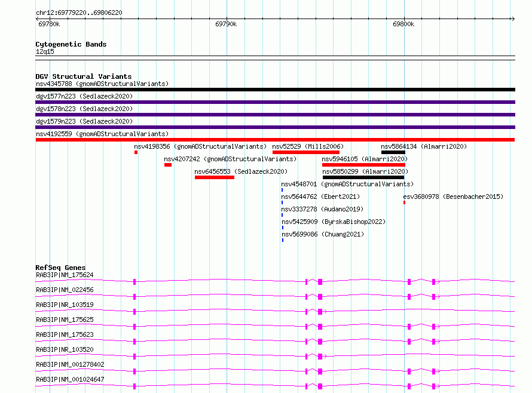
Task: Click the nsv52529 red variant bar
Action: [x=305, y=152]
